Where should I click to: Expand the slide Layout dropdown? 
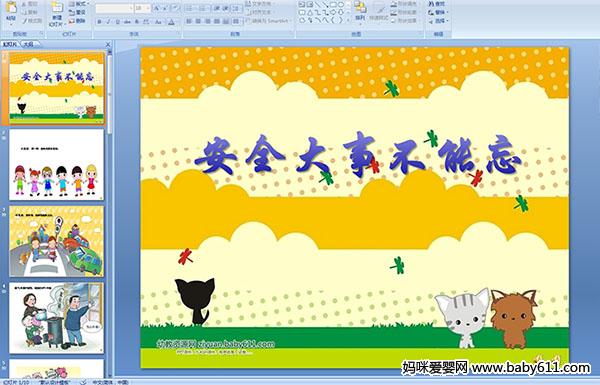(78, 4)
